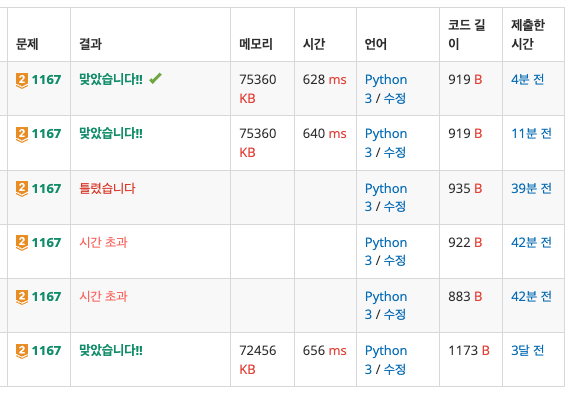575x395 pixels.
Task: Click the tier badge in the 883 B row
Action: 22,297
